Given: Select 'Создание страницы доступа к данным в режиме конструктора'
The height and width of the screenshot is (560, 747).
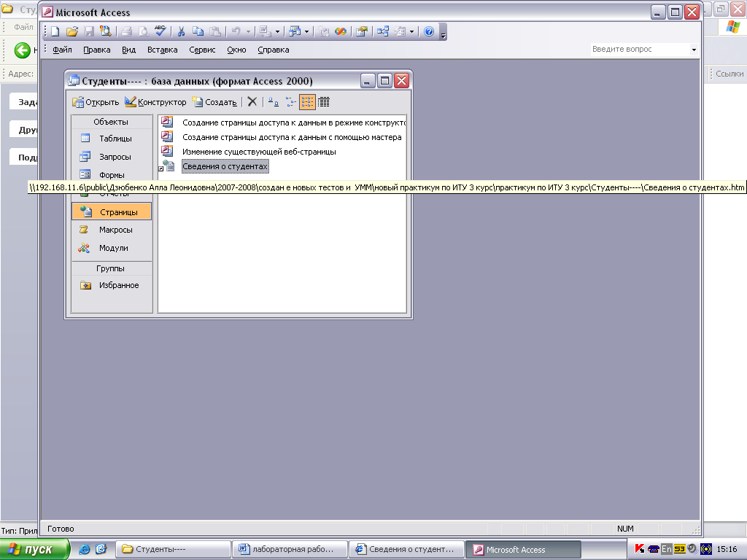Looking at the screenshot, I should coord(284,122).
